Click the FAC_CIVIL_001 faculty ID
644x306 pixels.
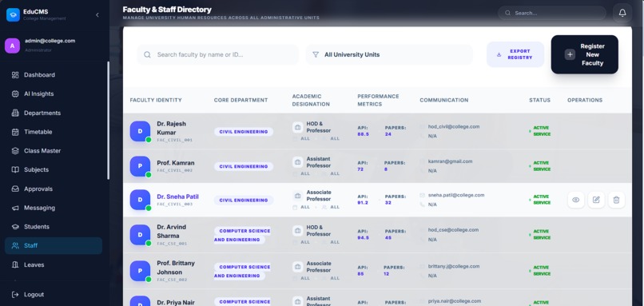pos(174,140)
